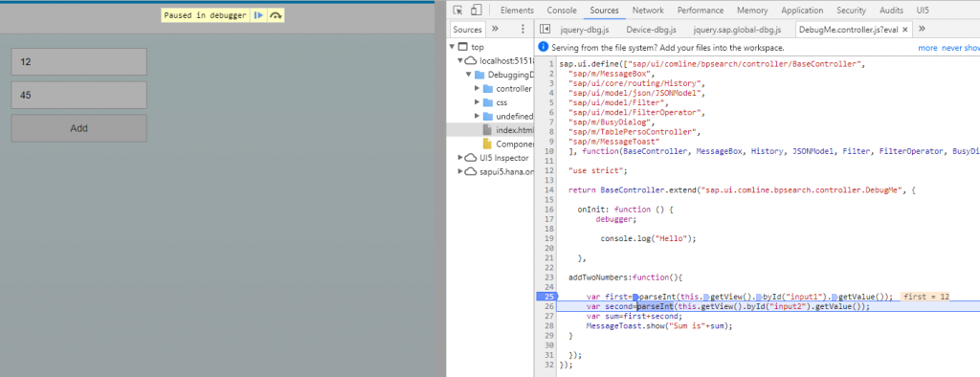This screenshot has height=377, width=980.
Task: Click the input field containing 45
Action: pos(78,95)
